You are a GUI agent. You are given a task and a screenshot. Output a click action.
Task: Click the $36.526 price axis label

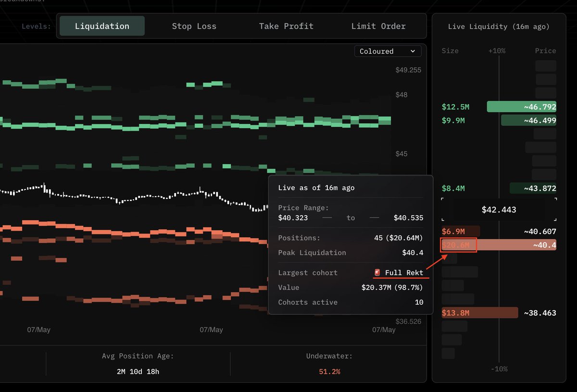[x=408, y=321]
